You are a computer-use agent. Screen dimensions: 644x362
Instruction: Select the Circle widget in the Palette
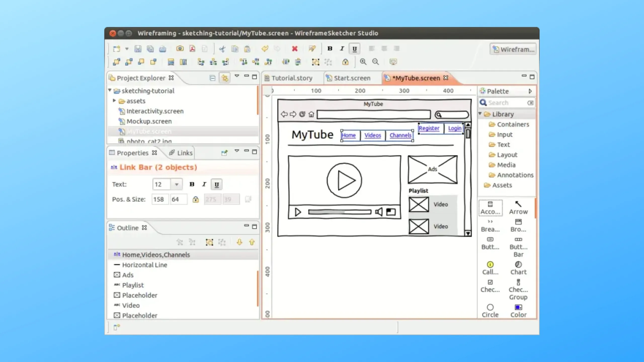point(490,311)
